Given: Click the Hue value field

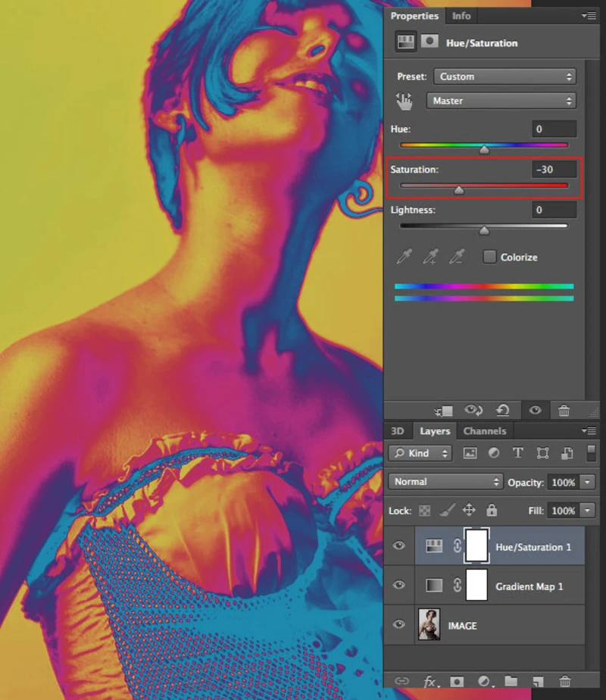Looking at the screenshot, I should pyautogui.click(x=554, y=129).
